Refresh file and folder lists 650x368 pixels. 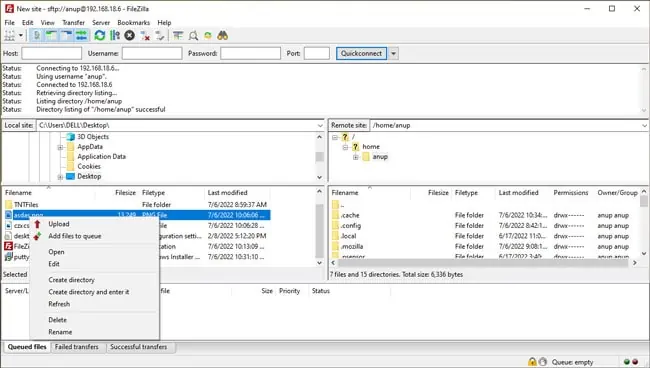(99, 36)
